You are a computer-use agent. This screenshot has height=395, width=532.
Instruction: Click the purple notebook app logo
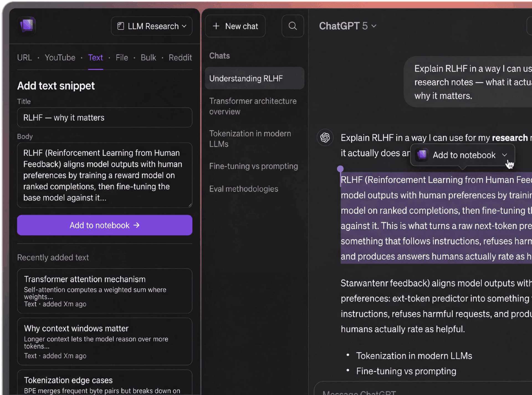27,26
